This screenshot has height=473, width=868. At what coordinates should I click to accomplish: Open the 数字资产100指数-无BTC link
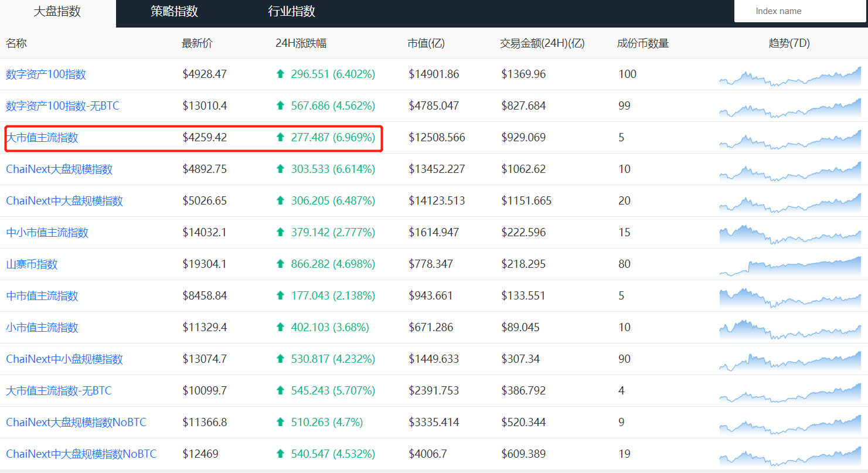(x=63, y=106)
